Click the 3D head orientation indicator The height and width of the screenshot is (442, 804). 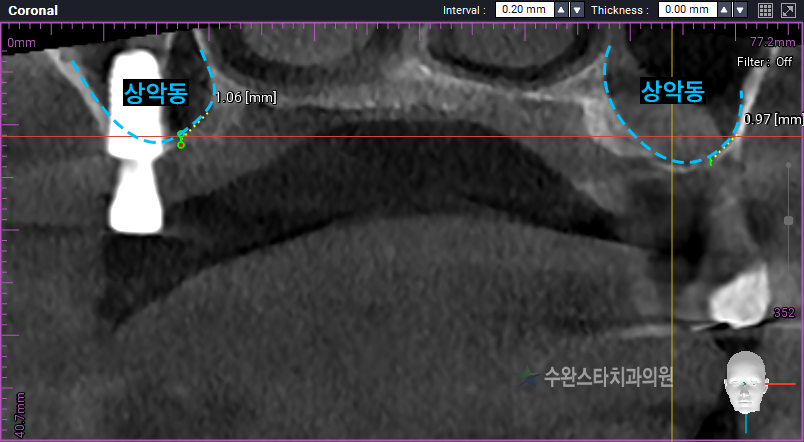point(745,384)
